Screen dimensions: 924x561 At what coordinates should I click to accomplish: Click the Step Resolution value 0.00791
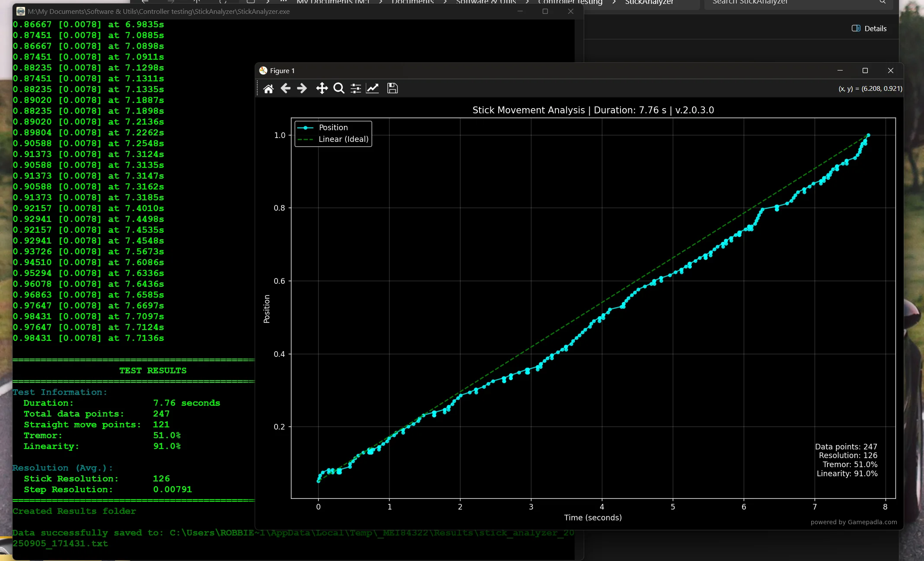point(172,490)
